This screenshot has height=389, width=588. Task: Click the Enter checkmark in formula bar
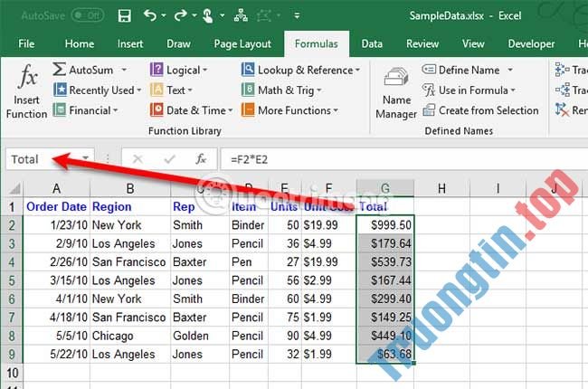click(169, 159)
